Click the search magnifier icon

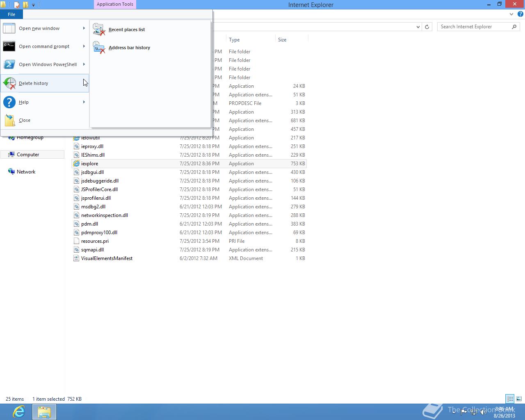click(x=514, y=27)
